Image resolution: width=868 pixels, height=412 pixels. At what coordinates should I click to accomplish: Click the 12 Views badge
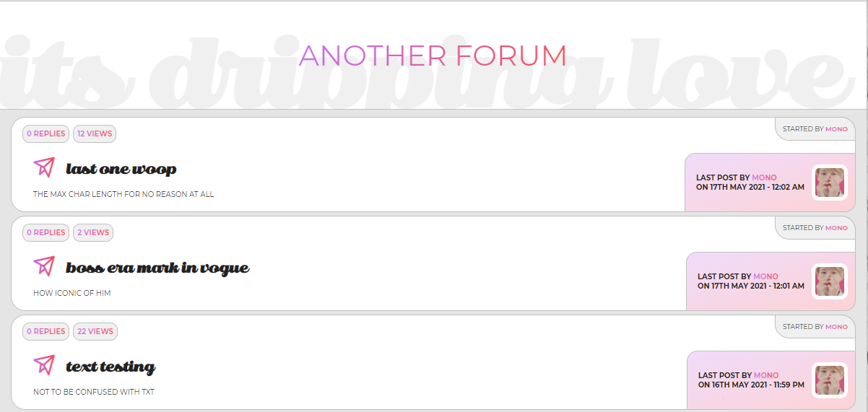pos(95,133)
